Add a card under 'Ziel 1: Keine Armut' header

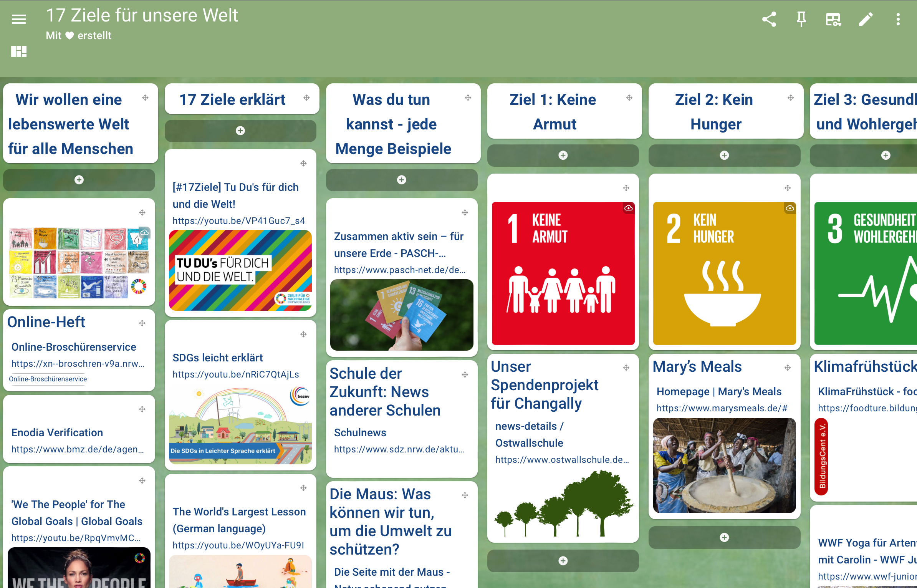[563, 155]
